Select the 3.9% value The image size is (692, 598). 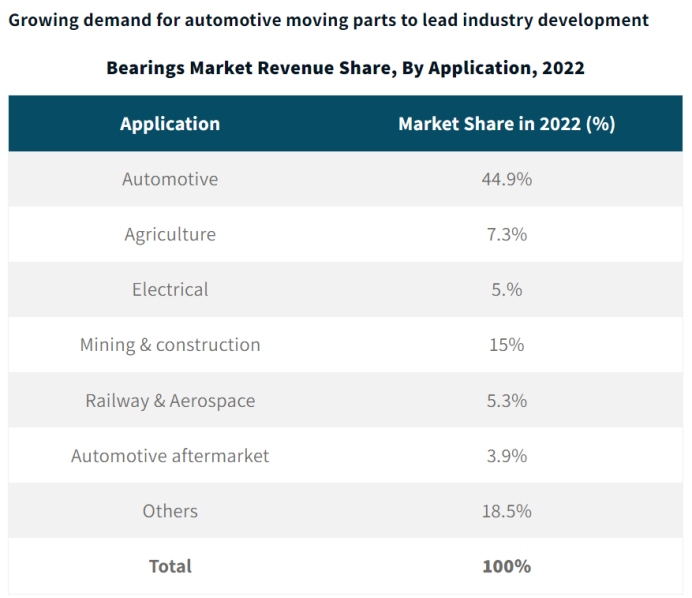pos(507,456)
